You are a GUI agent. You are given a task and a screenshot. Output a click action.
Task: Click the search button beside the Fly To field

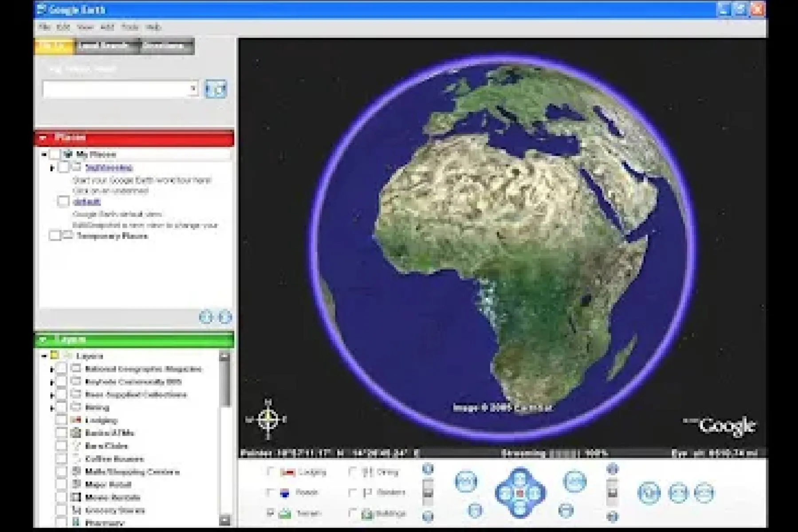pos(216,89)
